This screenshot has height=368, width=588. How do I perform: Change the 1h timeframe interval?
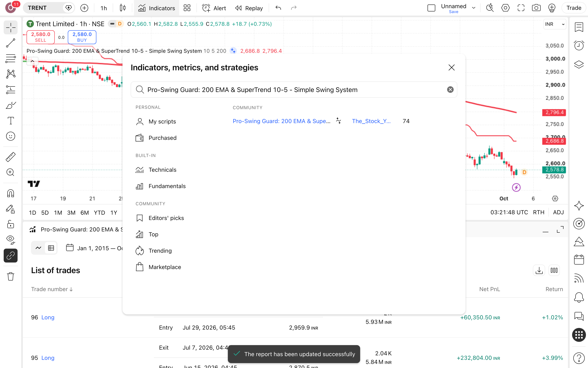104,8
